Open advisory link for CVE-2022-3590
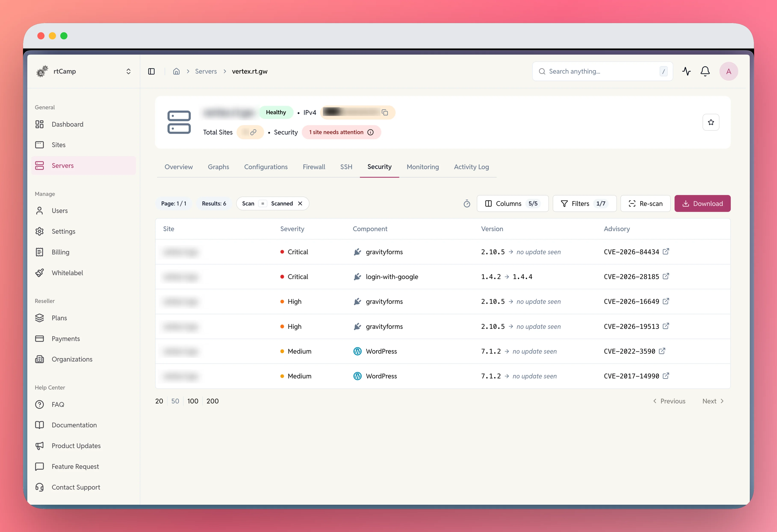Viewport: 777px width, 532px height. click(x=662, y=351)
